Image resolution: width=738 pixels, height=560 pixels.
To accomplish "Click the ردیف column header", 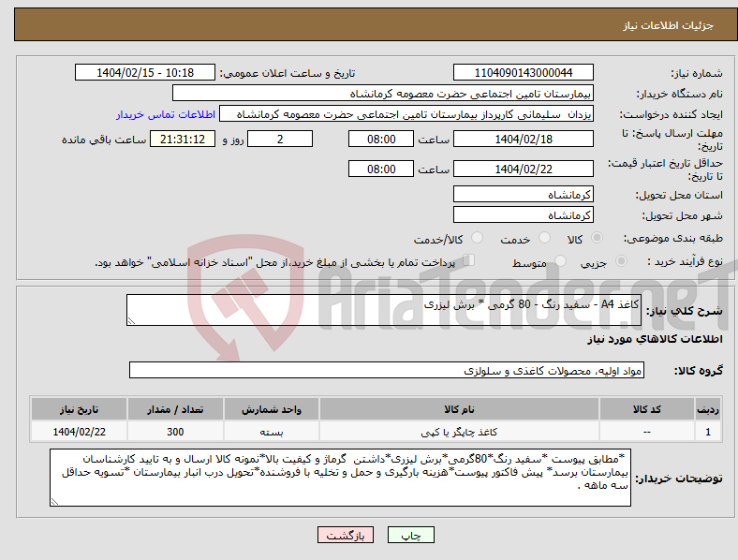I will 708,409.
